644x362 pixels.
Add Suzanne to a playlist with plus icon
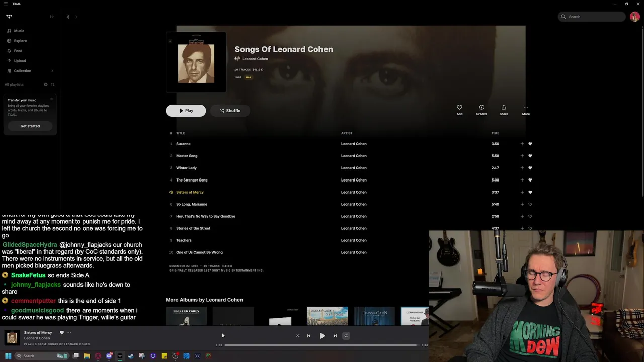click(x=522, y=144)
